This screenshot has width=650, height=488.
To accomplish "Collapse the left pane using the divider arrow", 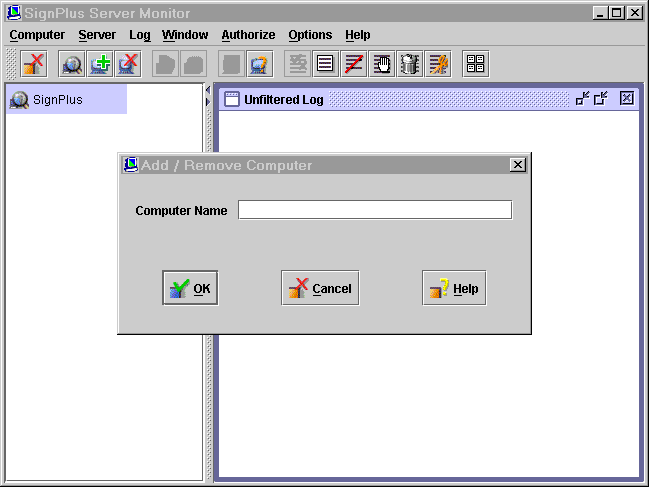I will click(x=208, y=90).
